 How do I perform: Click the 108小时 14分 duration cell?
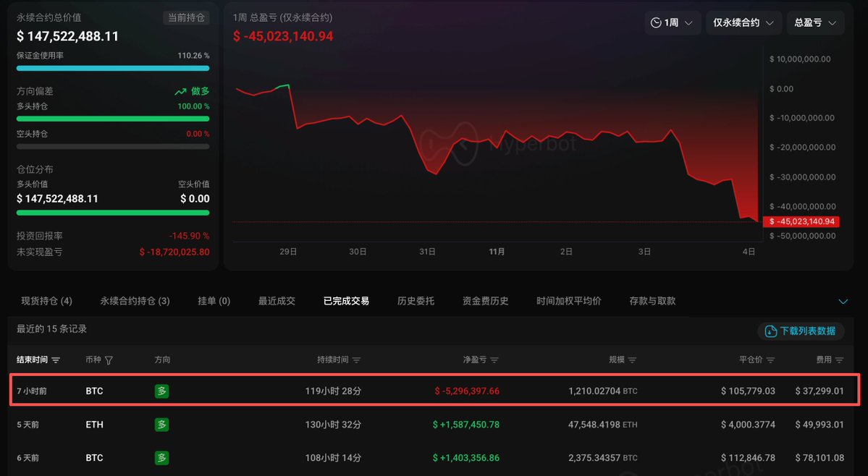(333, 458)
